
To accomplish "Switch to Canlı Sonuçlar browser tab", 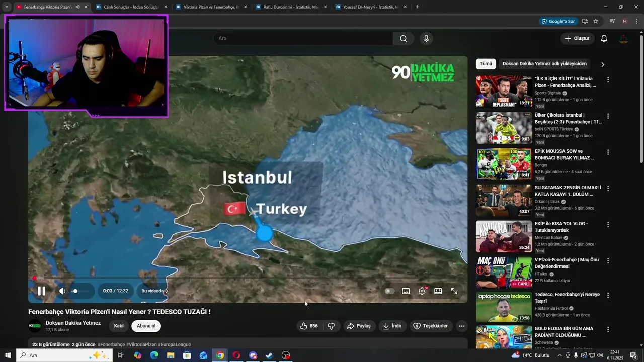I will pos(131,7).
